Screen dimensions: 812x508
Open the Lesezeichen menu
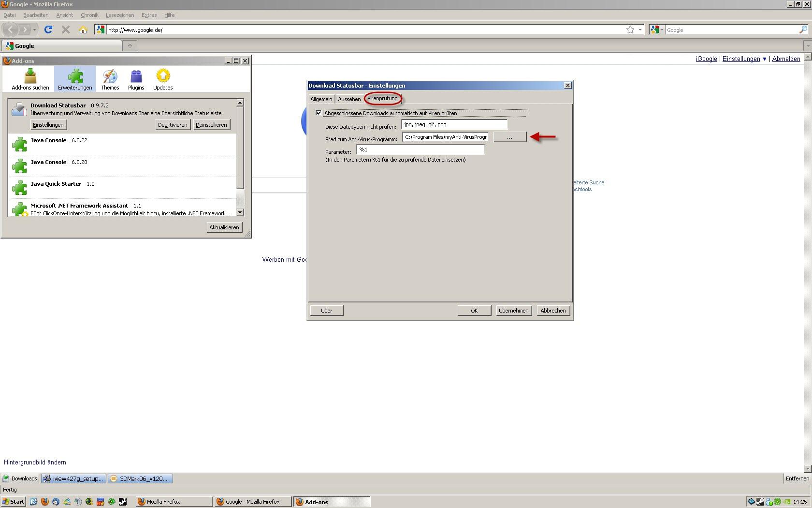coord(120,15)
